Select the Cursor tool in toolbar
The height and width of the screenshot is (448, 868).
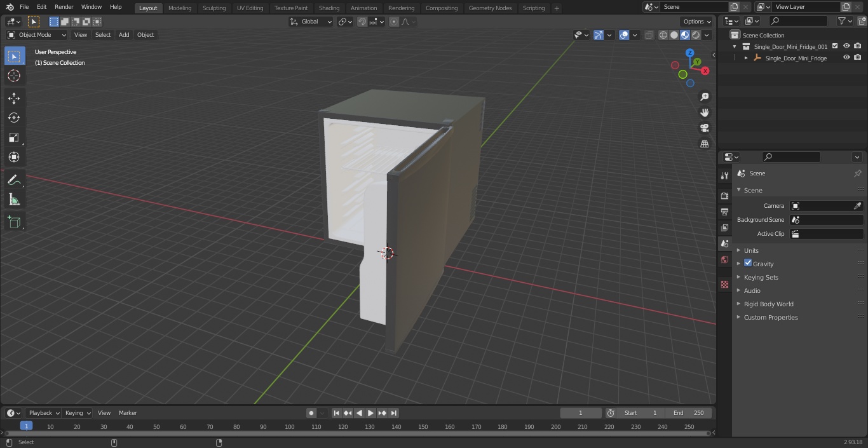[14, 76]
